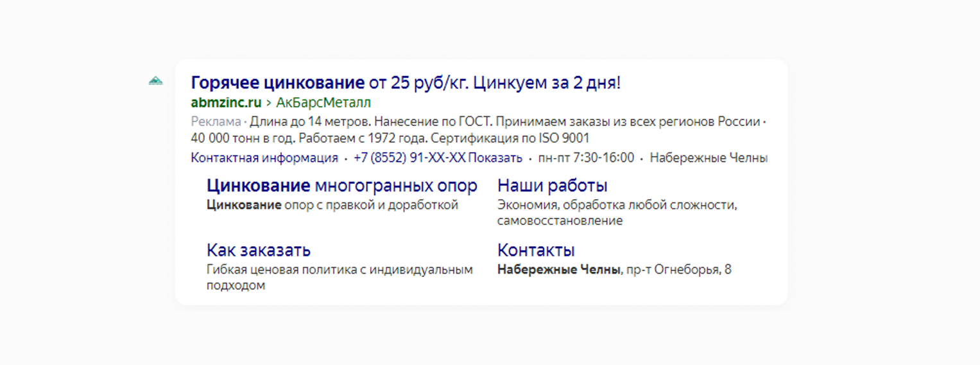Go to the "Наши работы" sitelink
Viewport: 980px width, 365px height.
coord(552,186)
